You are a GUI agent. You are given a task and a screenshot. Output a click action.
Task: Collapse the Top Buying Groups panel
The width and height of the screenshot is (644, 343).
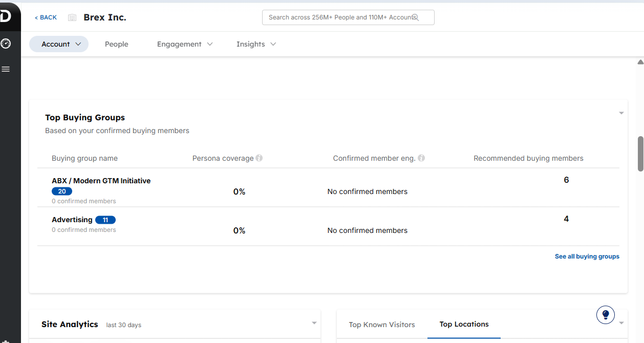click(621, 113)
